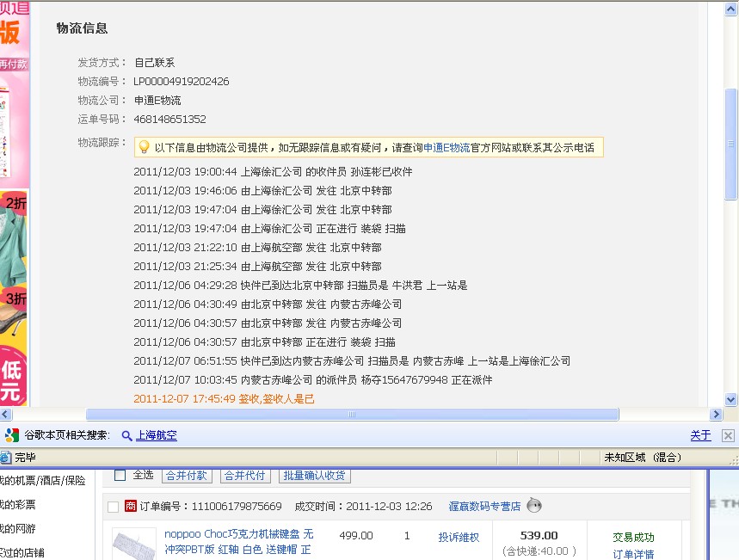This screenshot has height=560, width=739.
Task: Click the 合并付款 button
Action: pyautogui.click(x=187, y=475)
